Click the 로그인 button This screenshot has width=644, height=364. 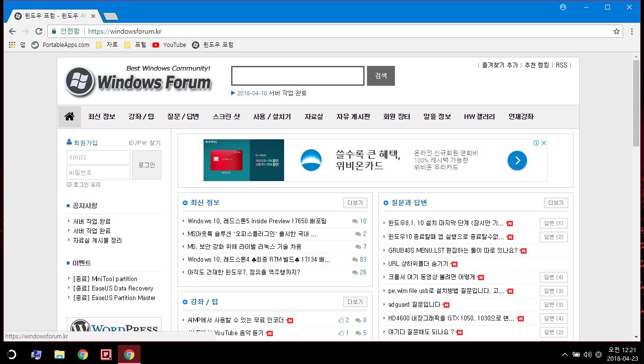(x=147, y=165)
